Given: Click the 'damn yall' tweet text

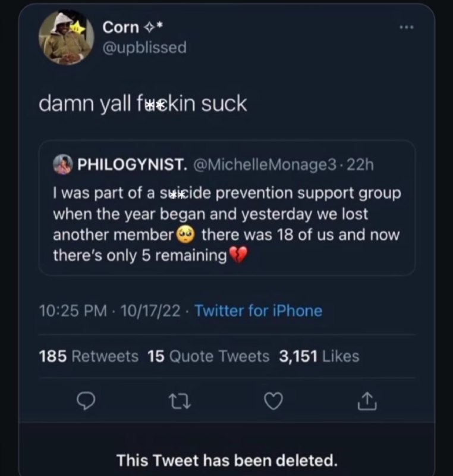Looking at the screenshot, I should tap(143, 104).
